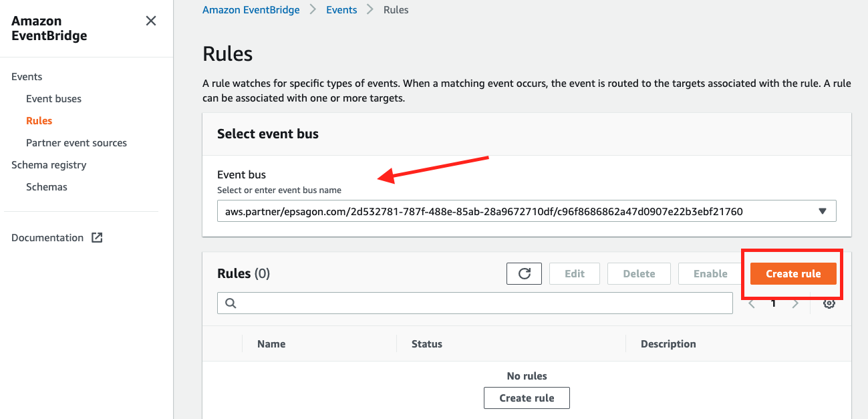The image size is (868, 419).
Task: Close the Amazon EventBridge sidebar panel
Action: pos(151,21)
